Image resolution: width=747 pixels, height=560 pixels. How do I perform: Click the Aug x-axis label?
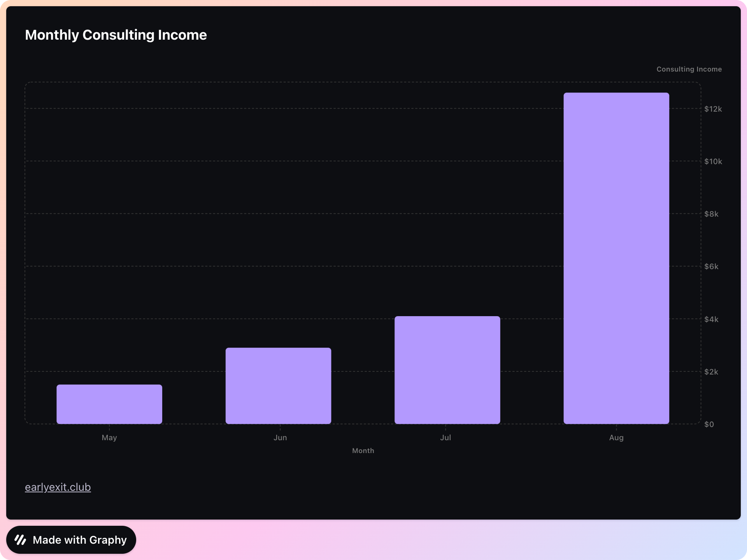coord(616,437)
